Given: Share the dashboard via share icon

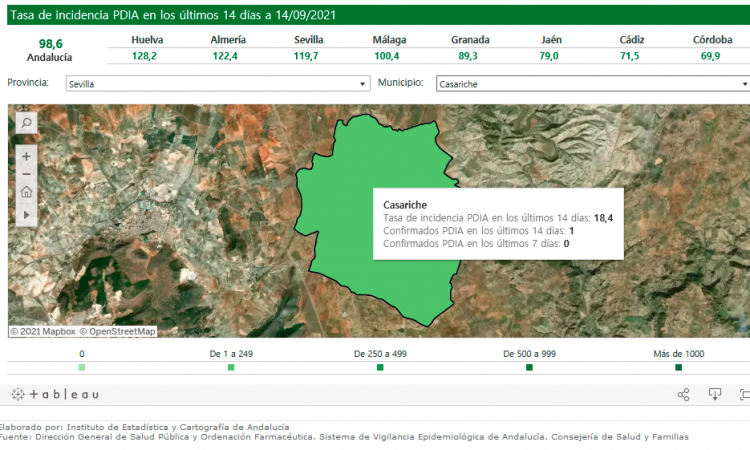Looking at the screenshot, I should click(x=684, y=395).
